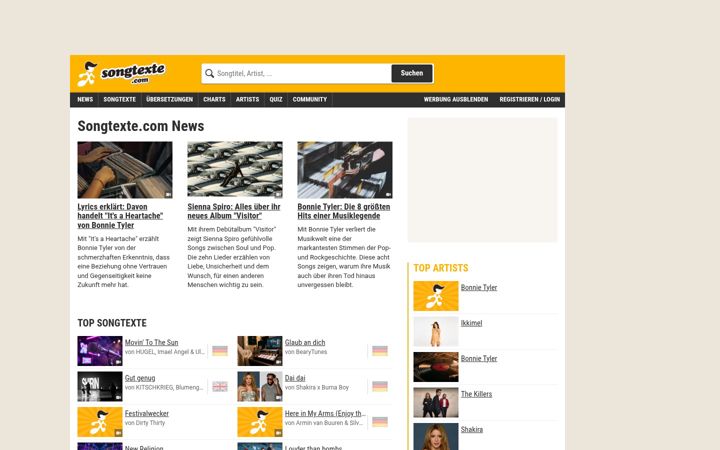Open headline Sienna Spiro album Visitor
The height and width of the screenshot is (450, 720).
(234, 211)
